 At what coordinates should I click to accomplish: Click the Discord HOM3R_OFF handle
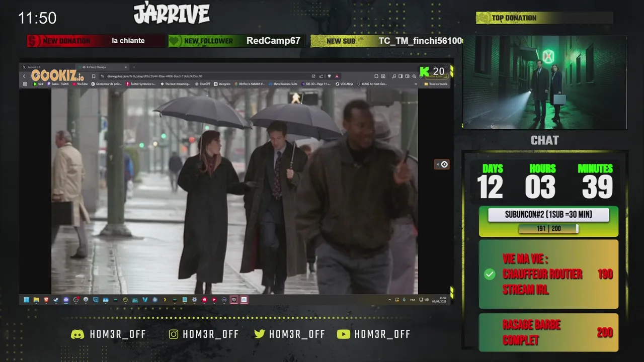(x=109, y=334)
